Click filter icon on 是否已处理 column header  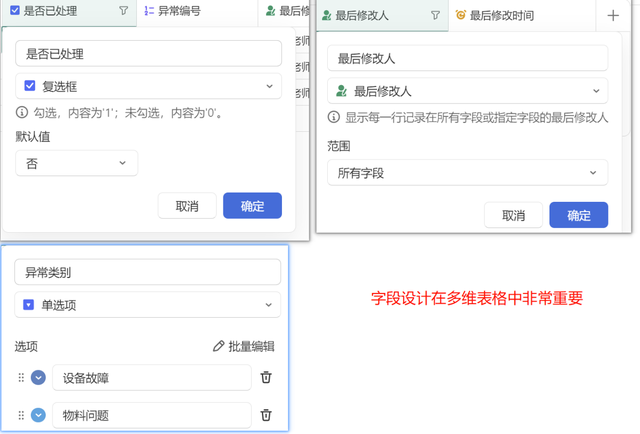pos(123,11)
